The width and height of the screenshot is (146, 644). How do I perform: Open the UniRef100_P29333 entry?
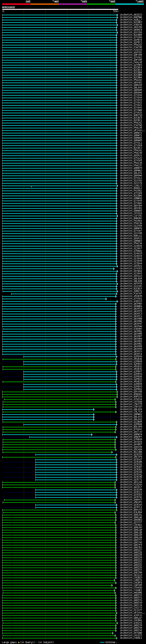pyautogui.click(x=131, y=50)
